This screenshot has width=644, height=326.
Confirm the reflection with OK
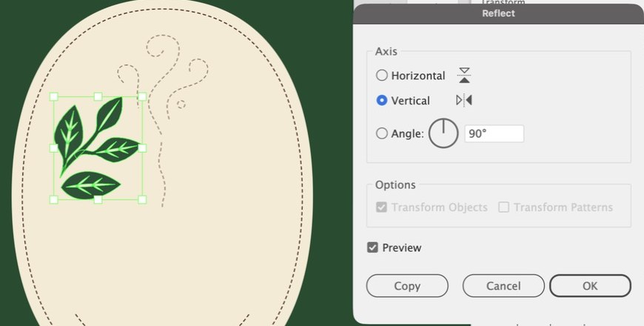[x=590, y=286]
